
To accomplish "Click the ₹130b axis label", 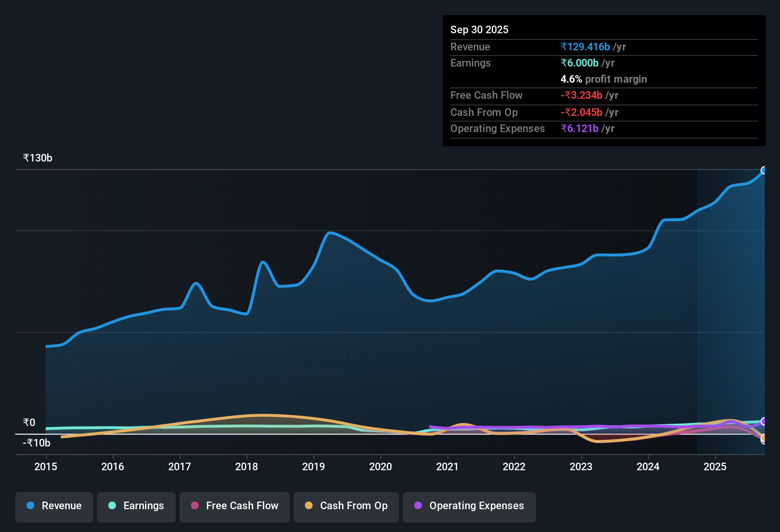I will tap(37, 158).
